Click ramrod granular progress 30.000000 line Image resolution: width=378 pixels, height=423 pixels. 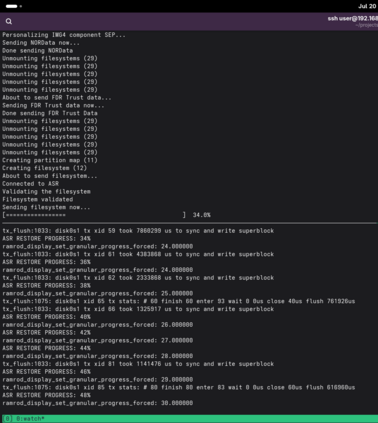tap(98, 403)
